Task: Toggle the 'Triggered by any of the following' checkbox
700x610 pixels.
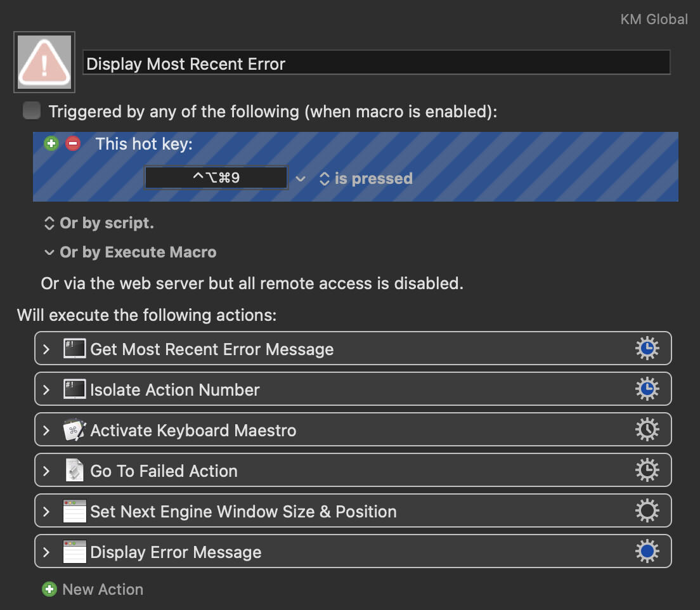Action: (x=31, y=111)
